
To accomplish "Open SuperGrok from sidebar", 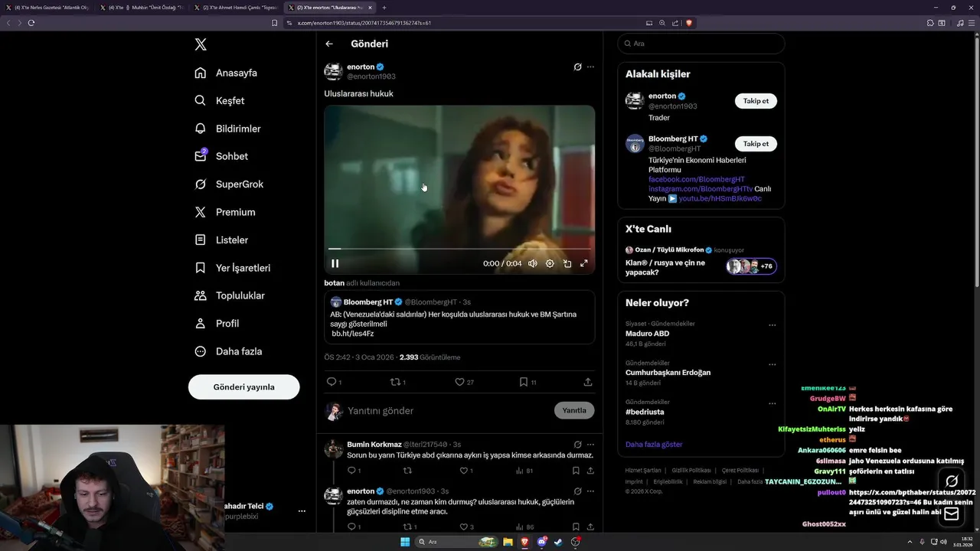I will (x=229, y=184).
